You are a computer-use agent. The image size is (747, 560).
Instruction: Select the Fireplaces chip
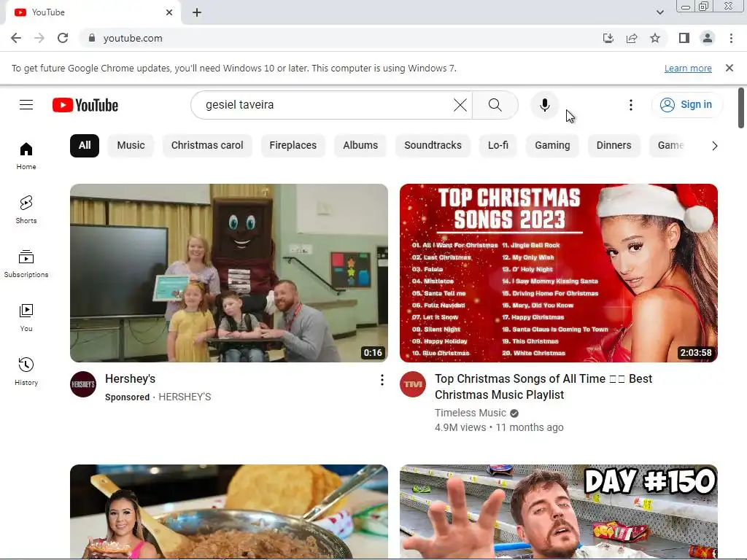tap(293, 146)
